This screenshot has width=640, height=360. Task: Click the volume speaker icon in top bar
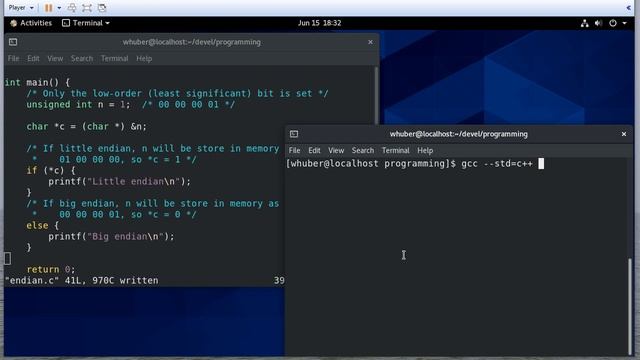[x=598, y=23]
